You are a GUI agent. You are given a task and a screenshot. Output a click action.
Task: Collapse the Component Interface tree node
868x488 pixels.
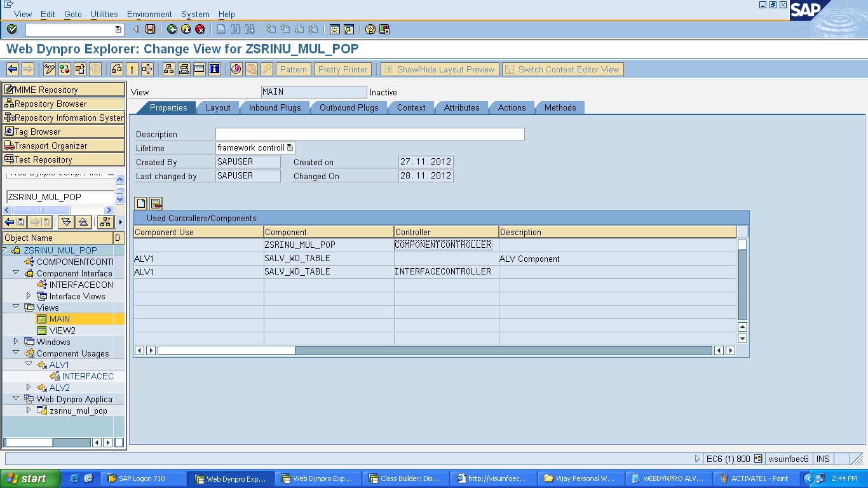[16, 273]
